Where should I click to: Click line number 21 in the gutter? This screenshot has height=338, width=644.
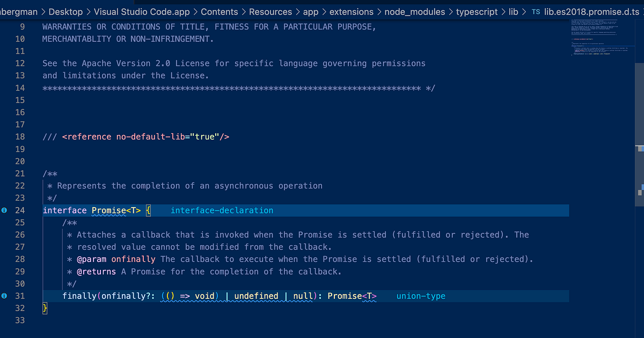coord(20,173)
